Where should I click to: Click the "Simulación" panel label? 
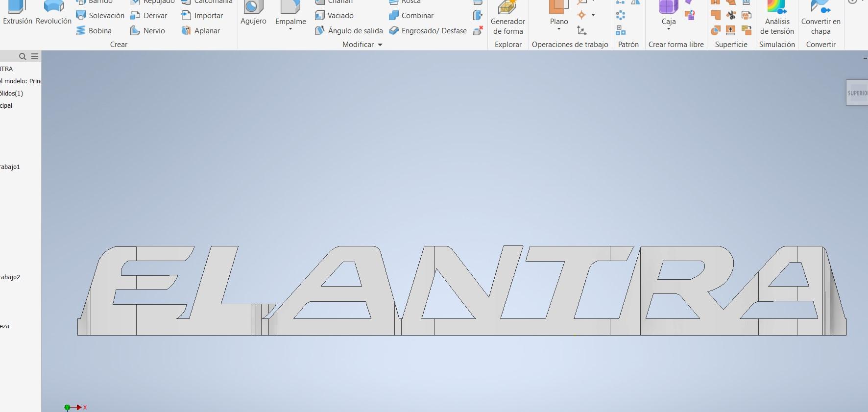tap(777, 44)
